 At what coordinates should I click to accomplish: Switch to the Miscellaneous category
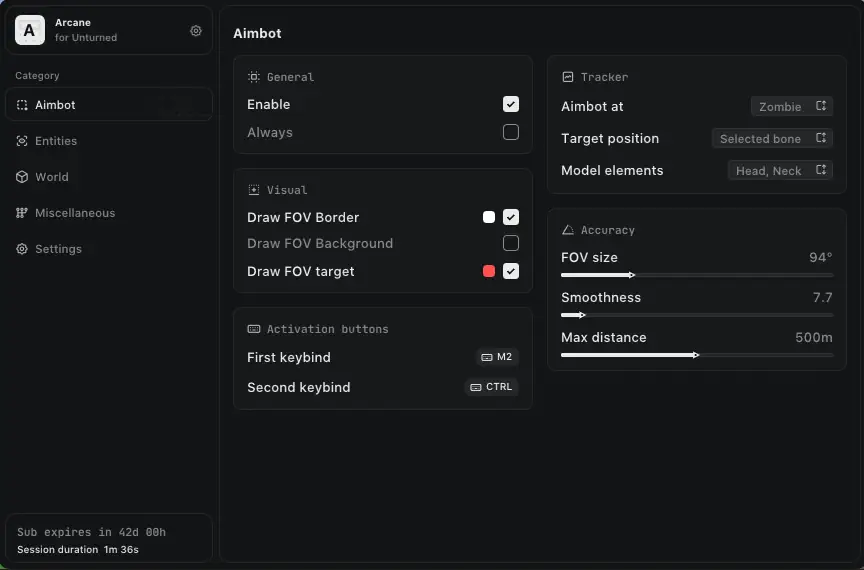(x=109, y=213)
